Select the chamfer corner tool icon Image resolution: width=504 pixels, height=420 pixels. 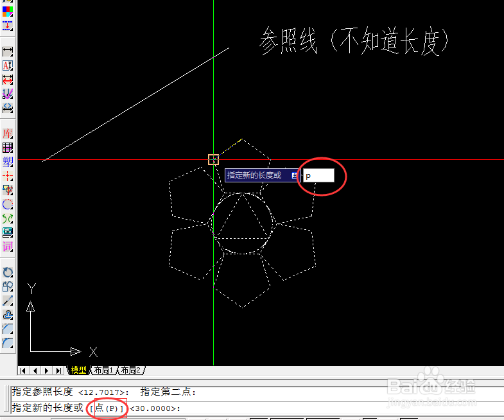click(8, 329)
